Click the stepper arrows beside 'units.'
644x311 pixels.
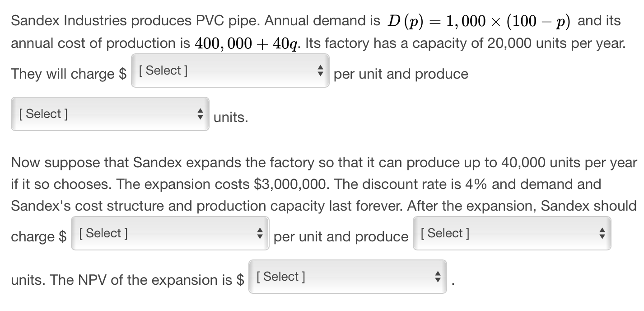[x=200, y=113]
